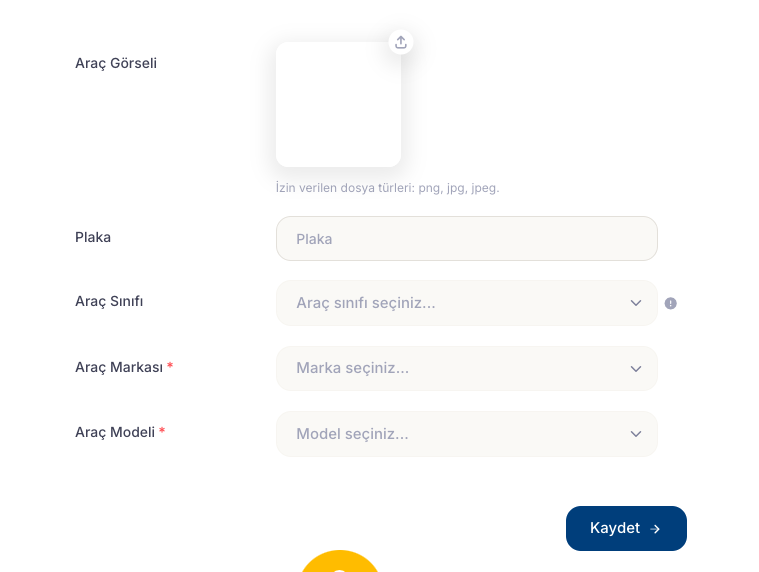The height and width of the screenshot is (572, 759).
Task: Click the chevron arrow in Araç sınıfı dropdown
Action: click(x=636, y=303)
